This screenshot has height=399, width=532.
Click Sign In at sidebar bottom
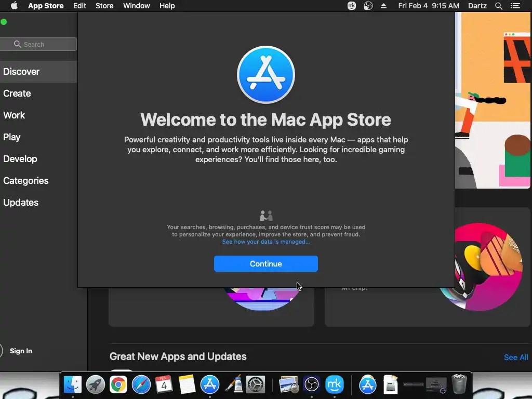tap(21, 351)
